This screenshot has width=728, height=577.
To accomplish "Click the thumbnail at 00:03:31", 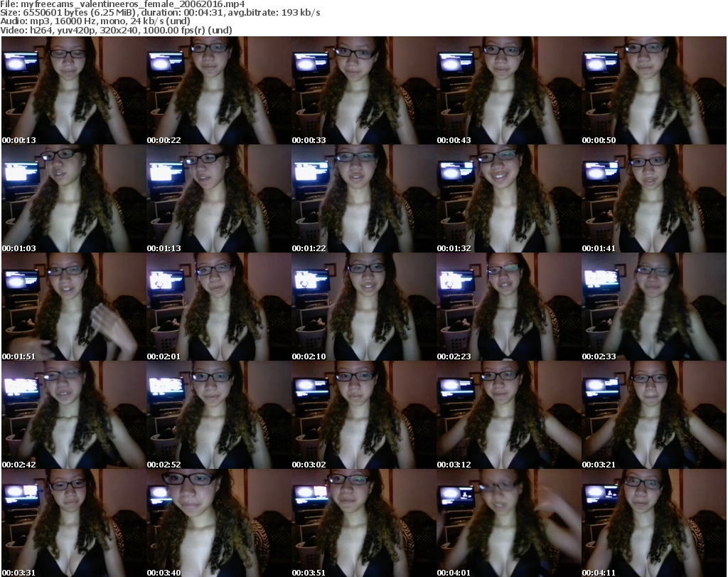I will (74, 523).
